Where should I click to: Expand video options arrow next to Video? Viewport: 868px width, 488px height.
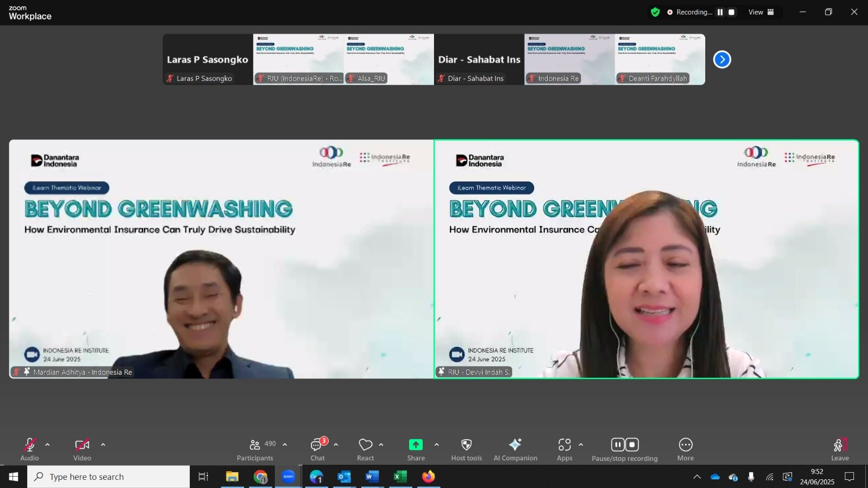pos(103,445)
